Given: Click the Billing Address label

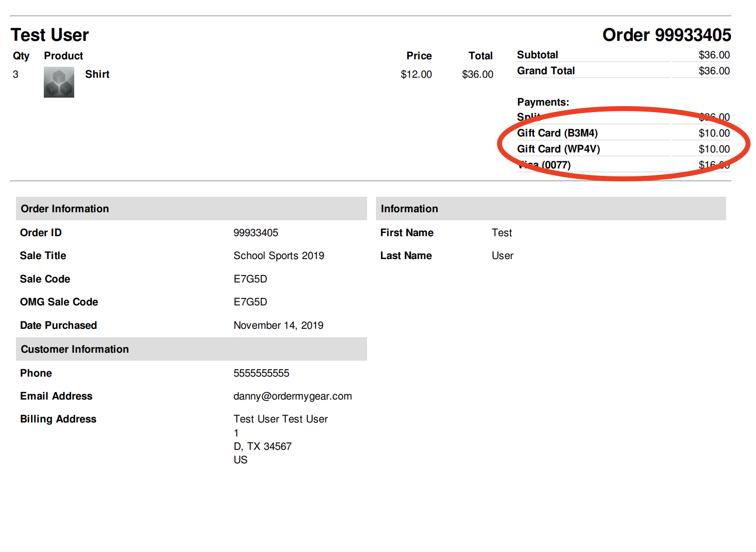Looking at the screenshot, I should click(58, 419).
